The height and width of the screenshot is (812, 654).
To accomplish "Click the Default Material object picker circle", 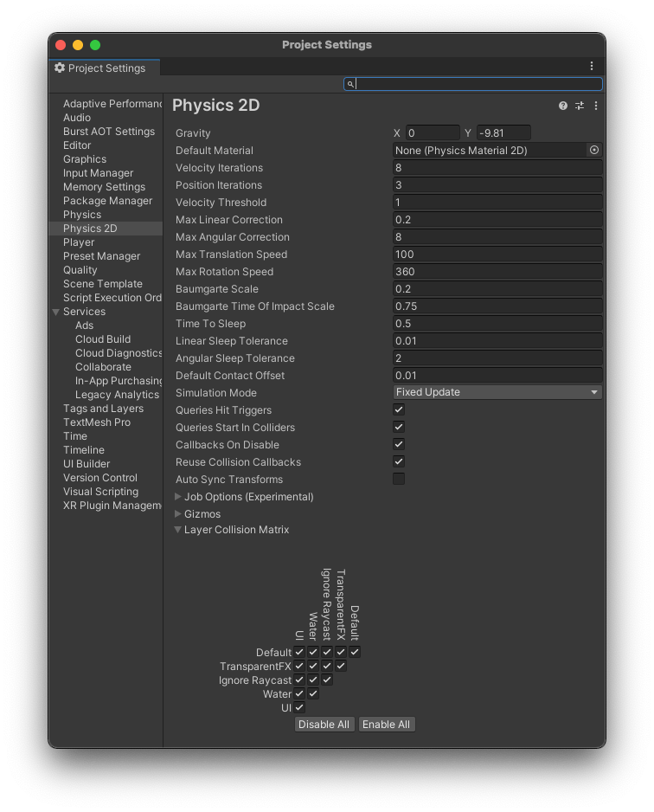I will pyautogui.click(x=594, y=150).
